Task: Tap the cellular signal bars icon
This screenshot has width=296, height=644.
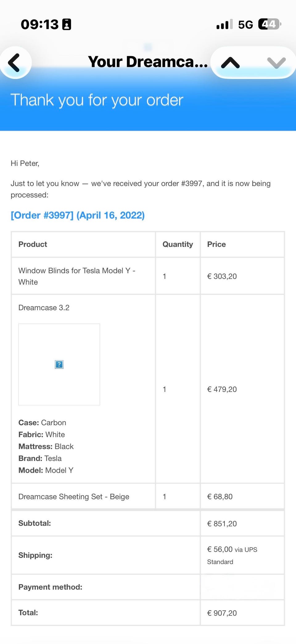Action: [x=224, y=24]
